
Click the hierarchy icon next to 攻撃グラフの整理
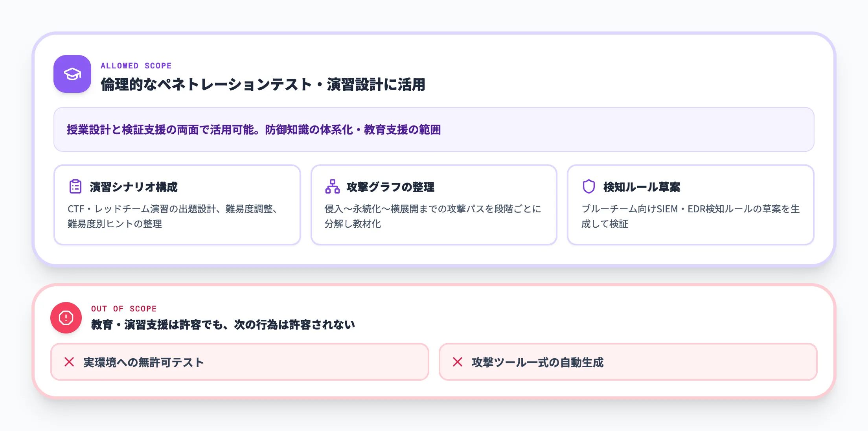332,188
